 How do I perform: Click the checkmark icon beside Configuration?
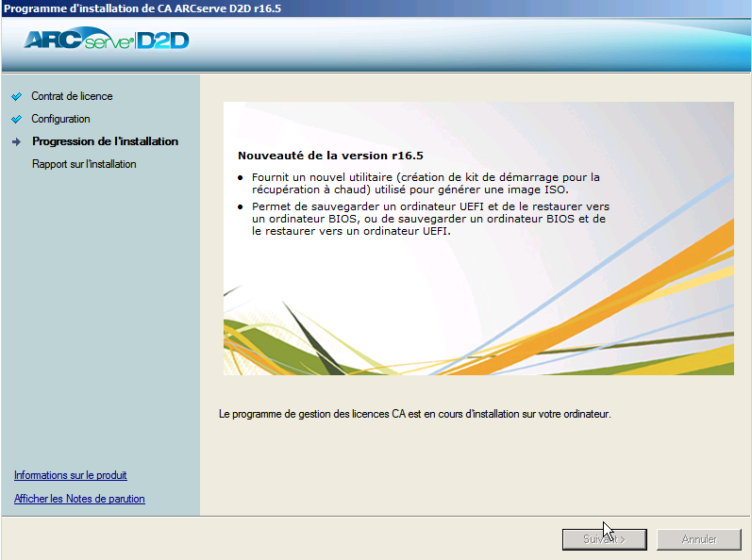[17, 119]
